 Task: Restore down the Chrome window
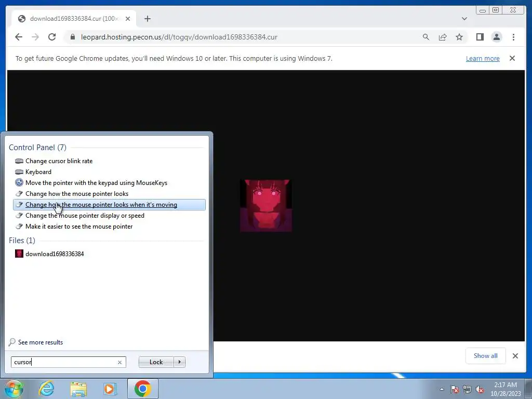click(x=496, y=10)
